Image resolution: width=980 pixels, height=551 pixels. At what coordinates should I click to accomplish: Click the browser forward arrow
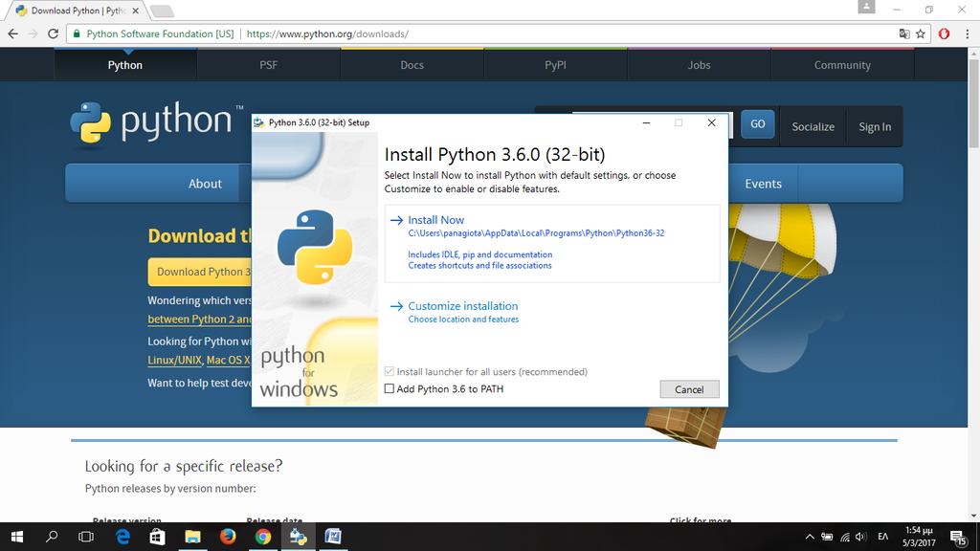[33, 33]
